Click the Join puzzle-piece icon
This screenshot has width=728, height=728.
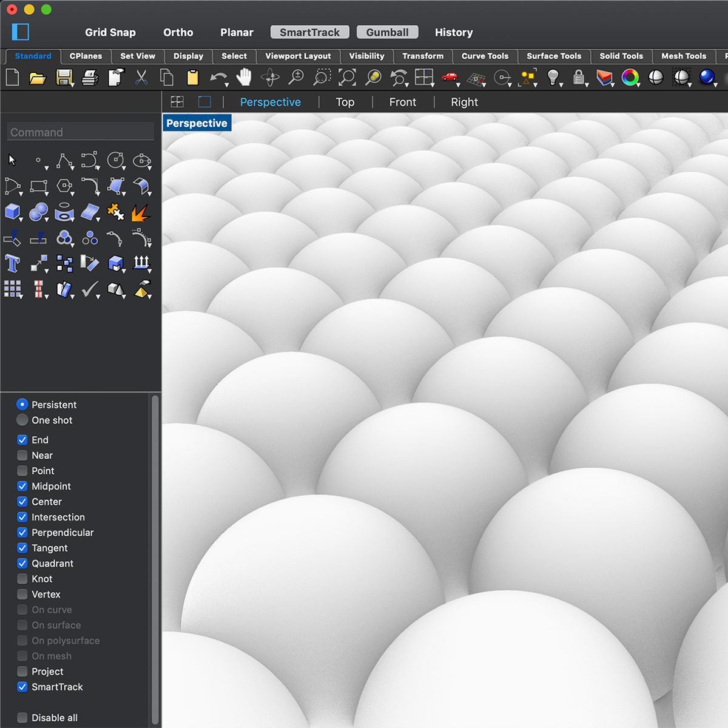click(x=115, y=212)
